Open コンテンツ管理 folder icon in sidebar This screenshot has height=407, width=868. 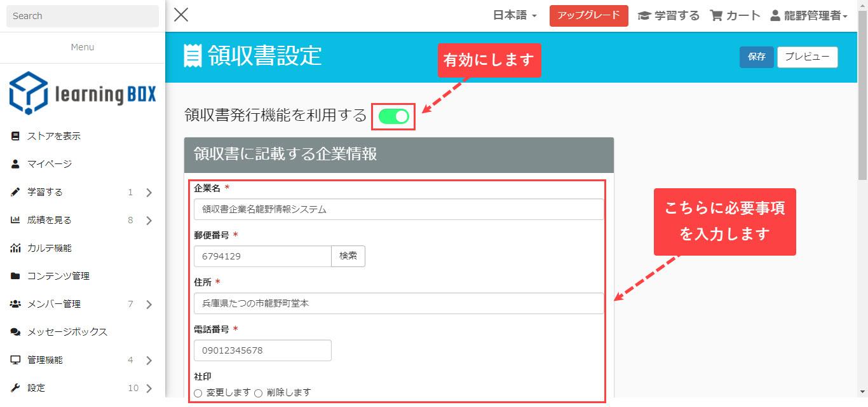pos(15,276)
